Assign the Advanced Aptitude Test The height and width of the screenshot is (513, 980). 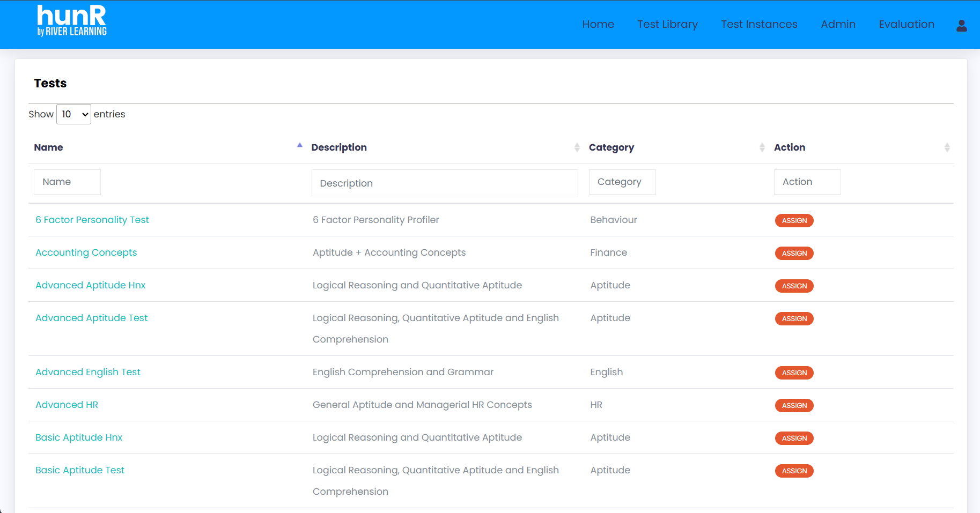tap(794, 318)
